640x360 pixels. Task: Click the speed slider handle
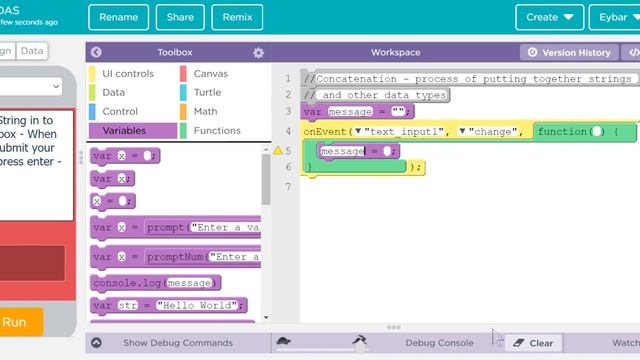360,347
